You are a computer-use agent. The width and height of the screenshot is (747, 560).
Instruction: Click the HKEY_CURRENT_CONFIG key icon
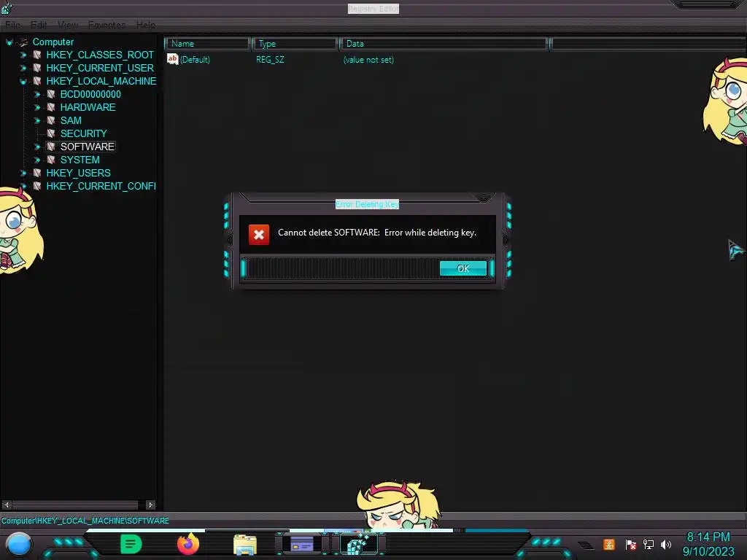coord(37,186)
